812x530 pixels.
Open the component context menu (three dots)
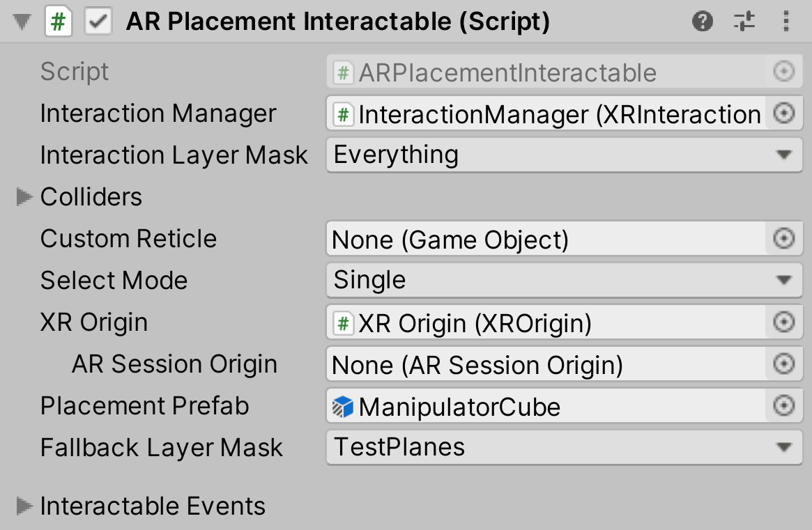click(786, 22)
